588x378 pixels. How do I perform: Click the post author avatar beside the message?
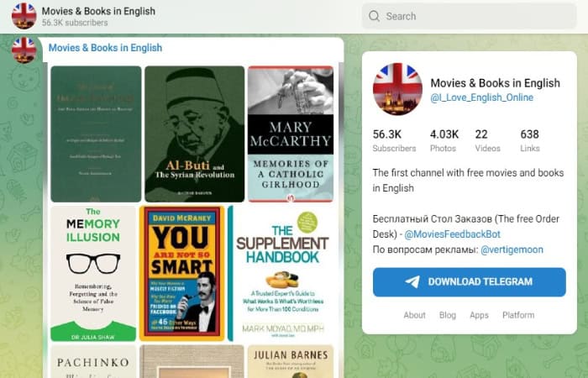coord(24,50)
